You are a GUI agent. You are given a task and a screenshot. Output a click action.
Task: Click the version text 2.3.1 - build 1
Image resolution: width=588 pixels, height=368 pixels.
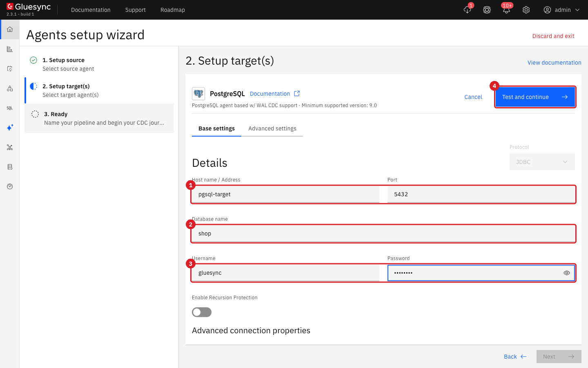pos(20,14)
